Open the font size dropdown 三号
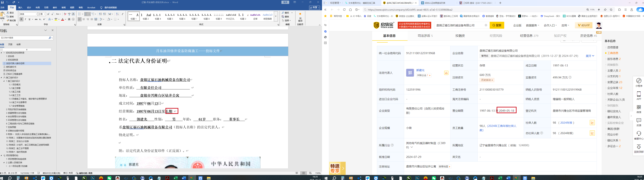 click(x=44, y=14)
